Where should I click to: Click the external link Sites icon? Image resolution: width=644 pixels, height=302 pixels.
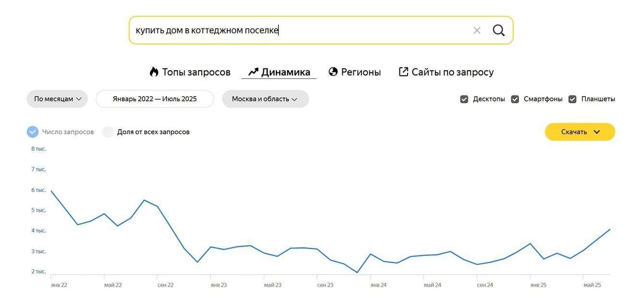403,72
